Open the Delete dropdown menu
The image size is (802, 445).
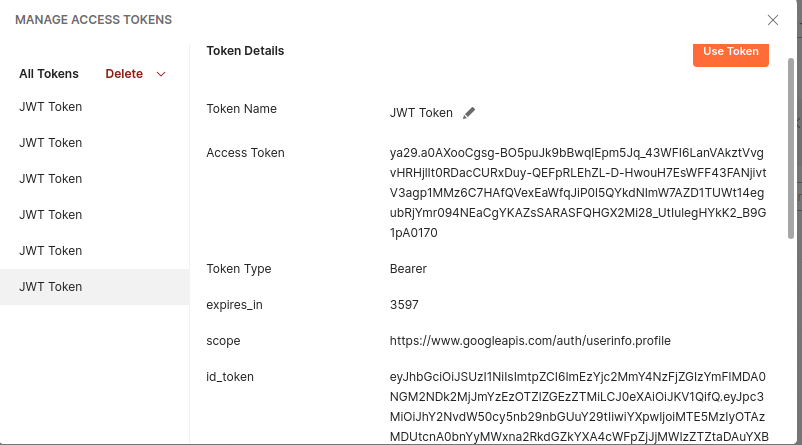click(x=125, y=74)
